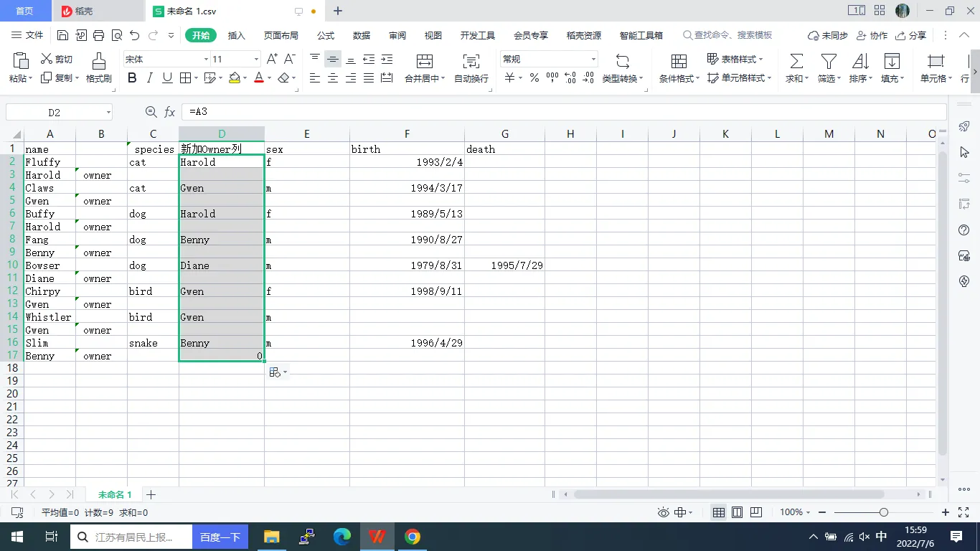Click in the formula bar showing =A3
The width and height of the screenshot is (980, 551).
[564, 112]
